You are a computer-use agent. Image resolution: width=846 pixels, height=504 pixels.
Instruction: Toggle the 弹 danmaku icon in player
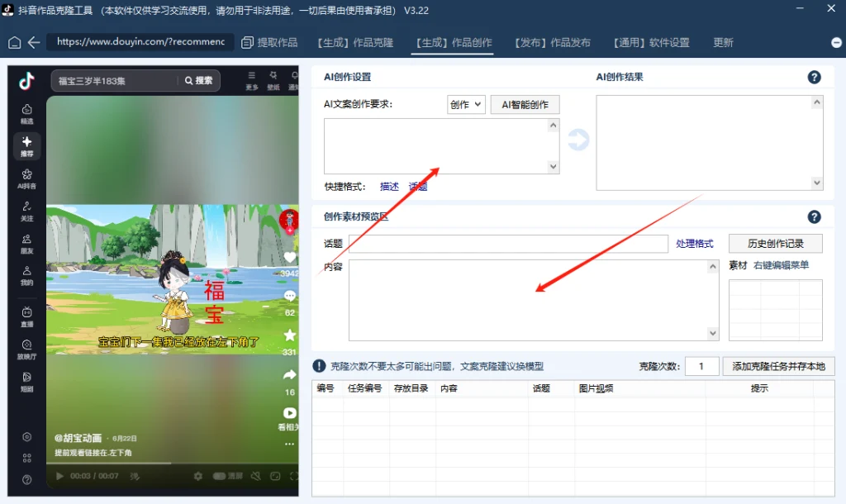tap(135, 476)
